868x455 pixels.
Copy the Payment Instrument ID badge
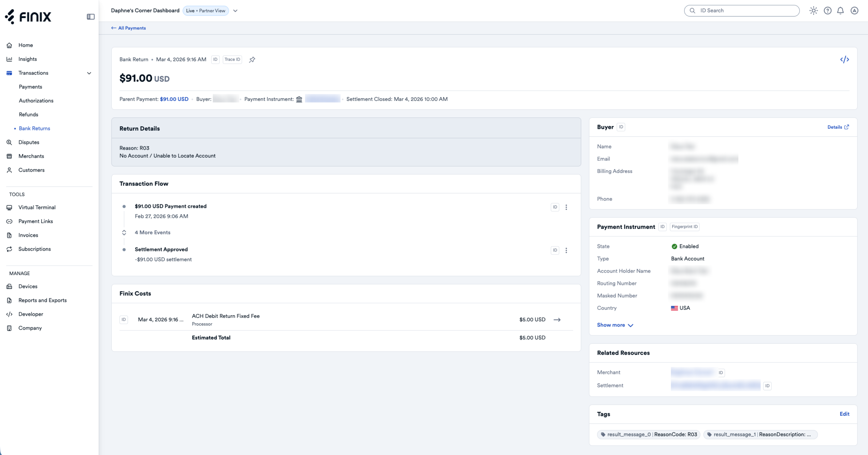click(x=662, y=227)
